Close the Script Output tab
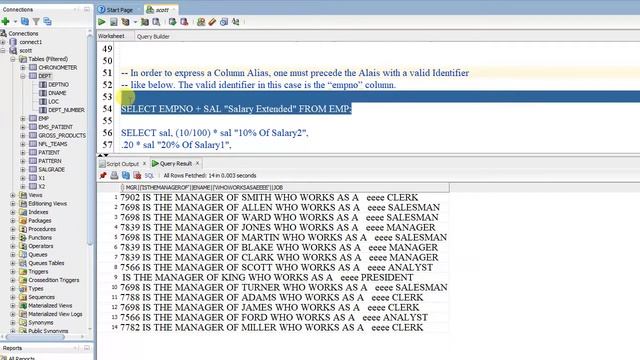The width and height of the screenshot is (640, 360). (x=144, y=164)
